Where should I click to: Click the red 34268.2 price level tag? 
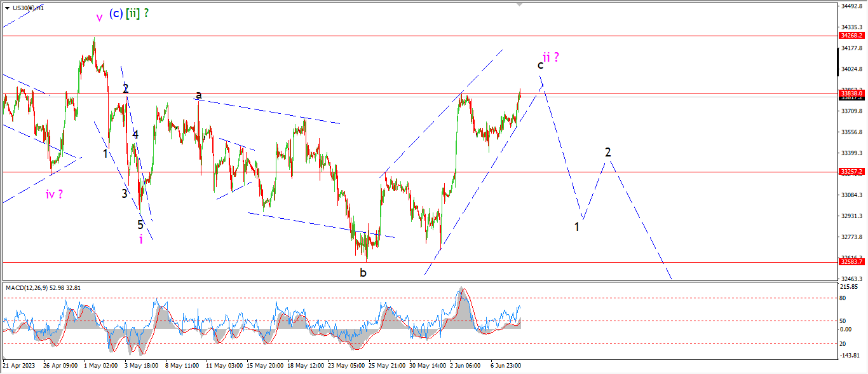tap(851, 36)
